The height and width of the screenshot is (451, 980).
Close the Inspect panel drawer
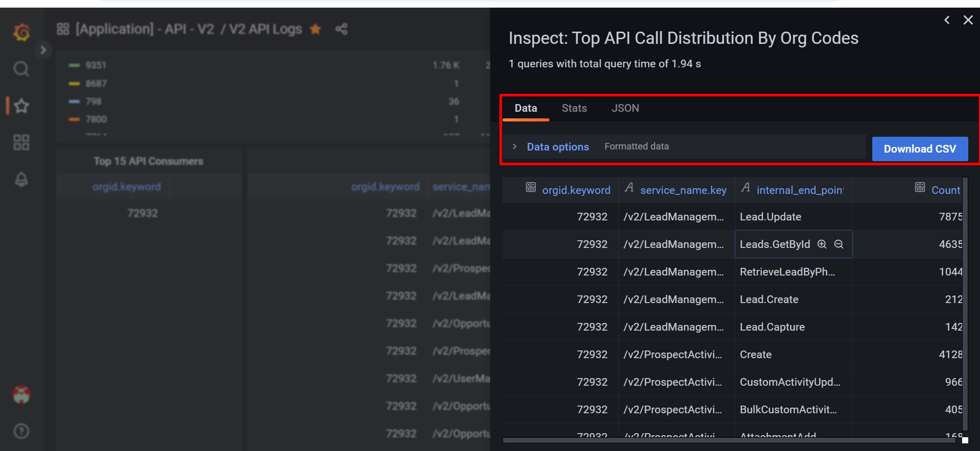(x=968, y=20)
